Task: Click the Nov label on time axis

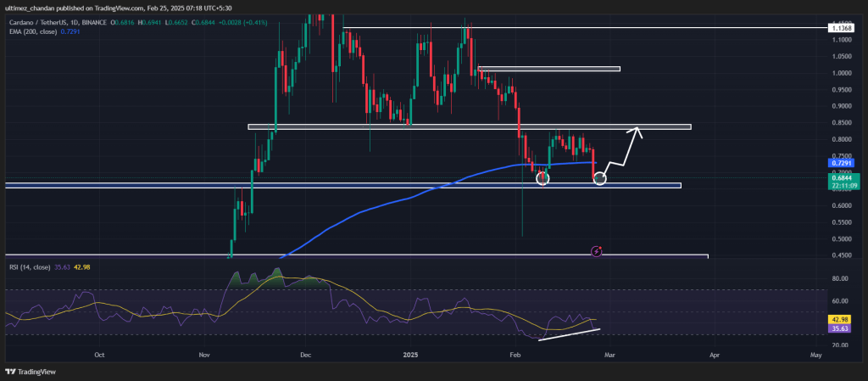Action: tap(205, 355)
